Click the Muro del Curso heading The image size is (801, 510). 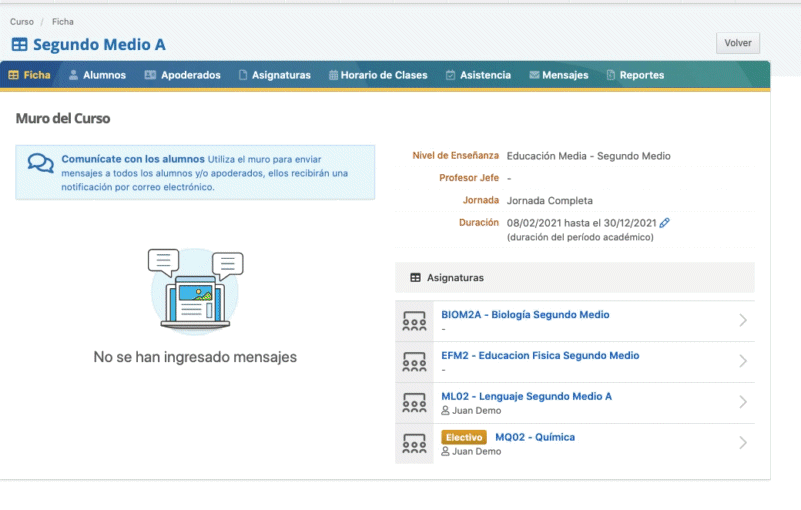pos(63,119)
